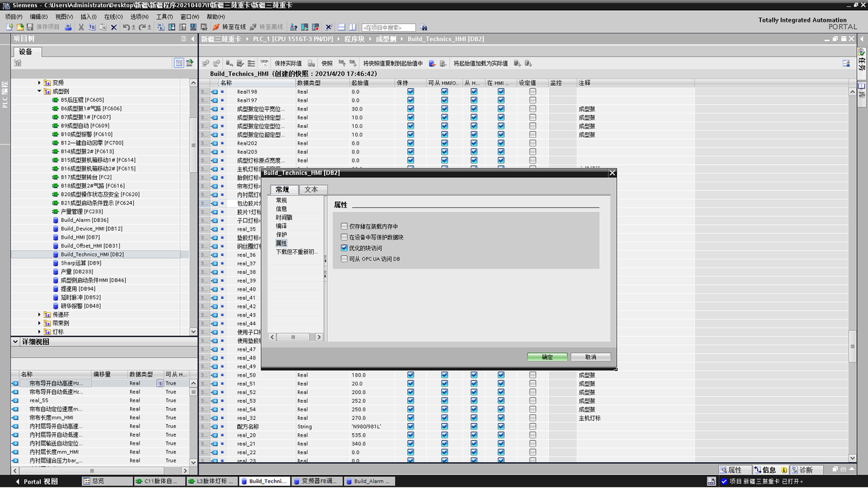Click the 取消 button in dialog
868x488 pixels.
(590, 357)
